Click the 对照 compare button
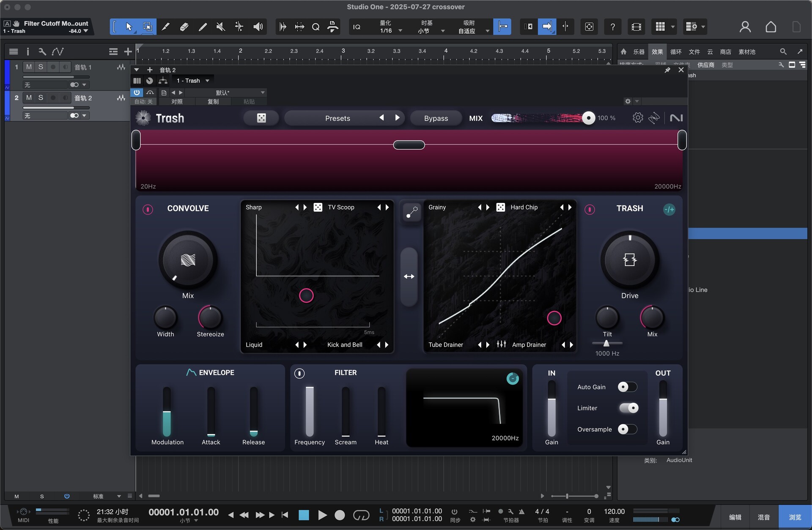 (x=177, y=101)
